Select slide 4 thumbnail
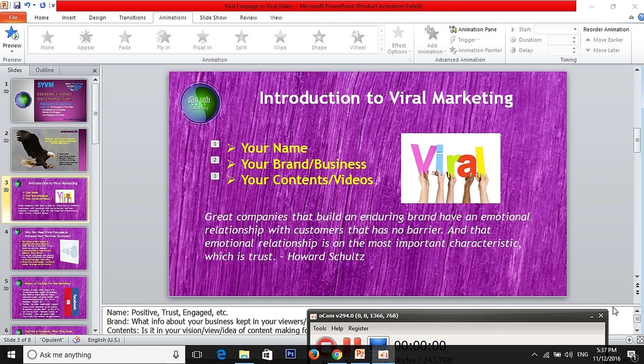 click(x=50, y=248)
